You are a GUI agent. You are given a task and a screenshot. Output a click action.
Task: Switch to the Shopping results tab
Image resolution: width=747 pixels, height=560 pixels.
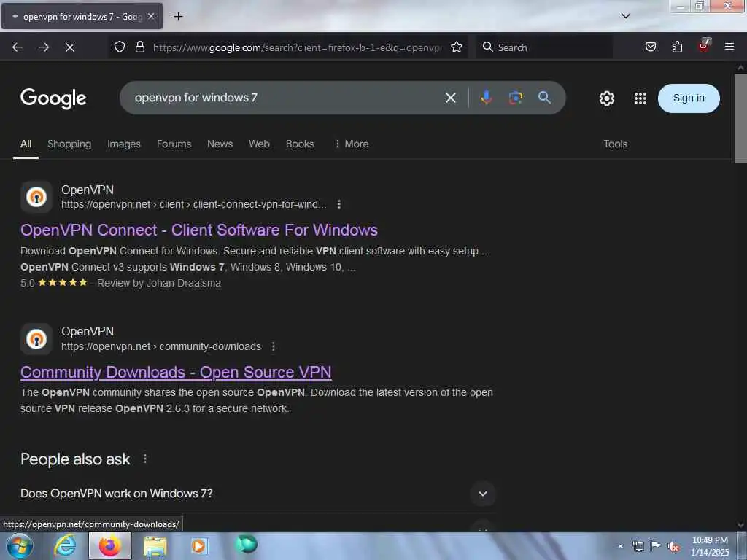69,144
